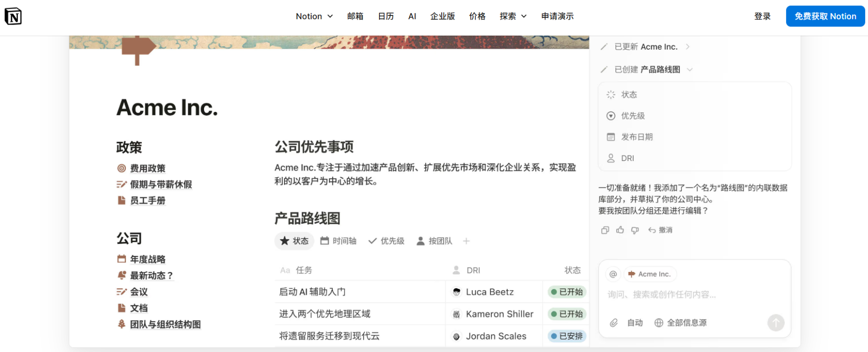Open 员工手册 page
The image size is (868, 352).
click(x=148, y=200)
